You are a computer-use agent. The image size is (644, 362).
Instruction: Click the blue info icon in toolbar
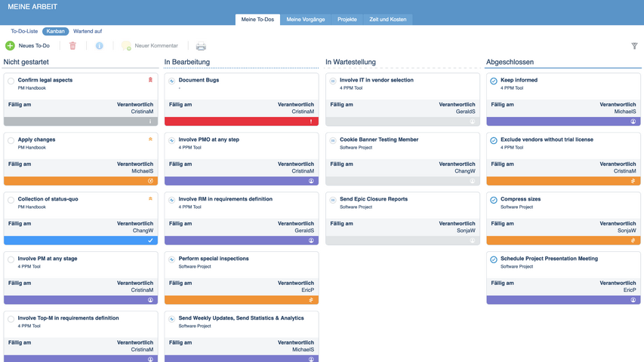[99, 46]
